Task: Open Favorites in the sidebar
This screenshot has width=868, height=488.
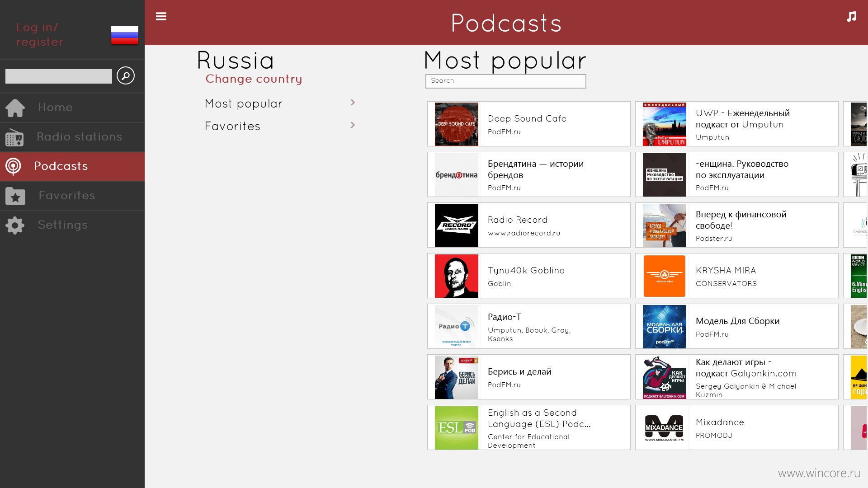Action: click(72, 196)
